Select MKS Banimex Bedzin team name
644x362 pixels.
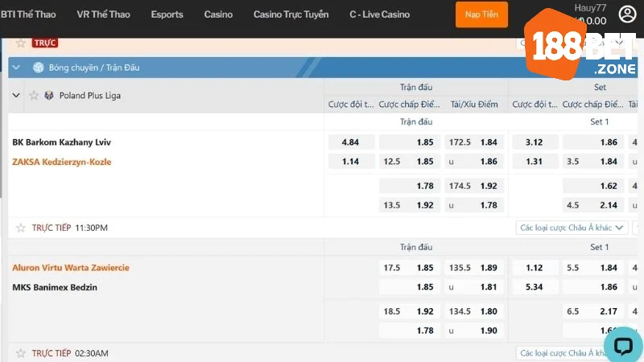click(x=55, y=287)
